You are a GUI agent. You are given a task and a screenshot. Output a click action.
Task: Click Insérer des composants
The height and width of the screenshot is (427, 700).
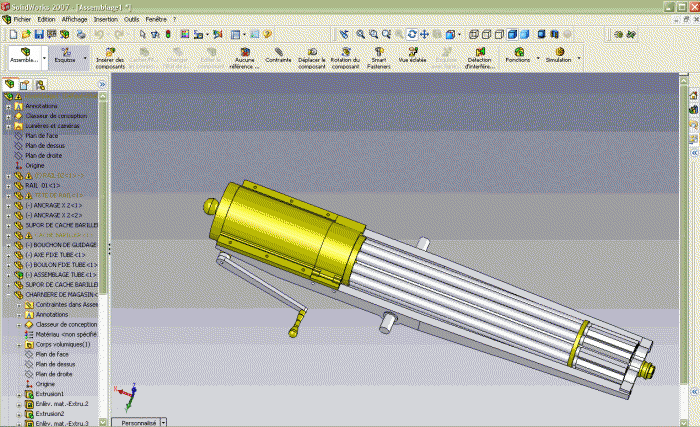pos(110,58)
